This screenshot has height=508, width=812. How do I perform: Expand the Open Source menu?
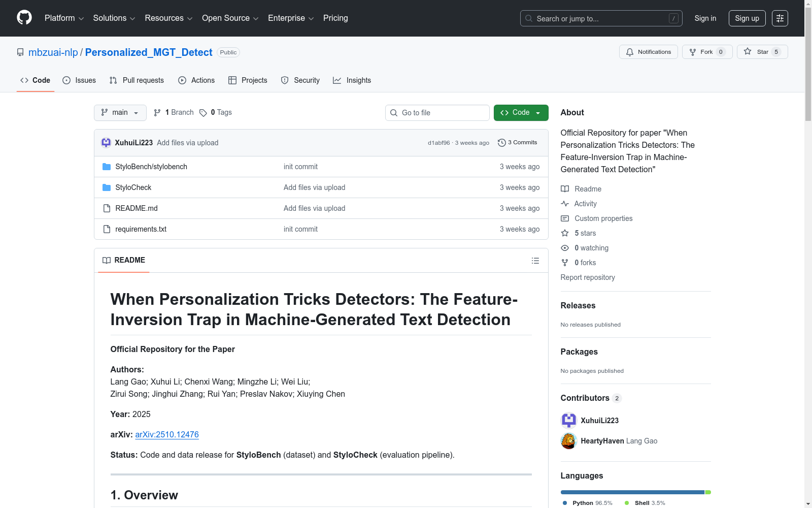(230, 18)
